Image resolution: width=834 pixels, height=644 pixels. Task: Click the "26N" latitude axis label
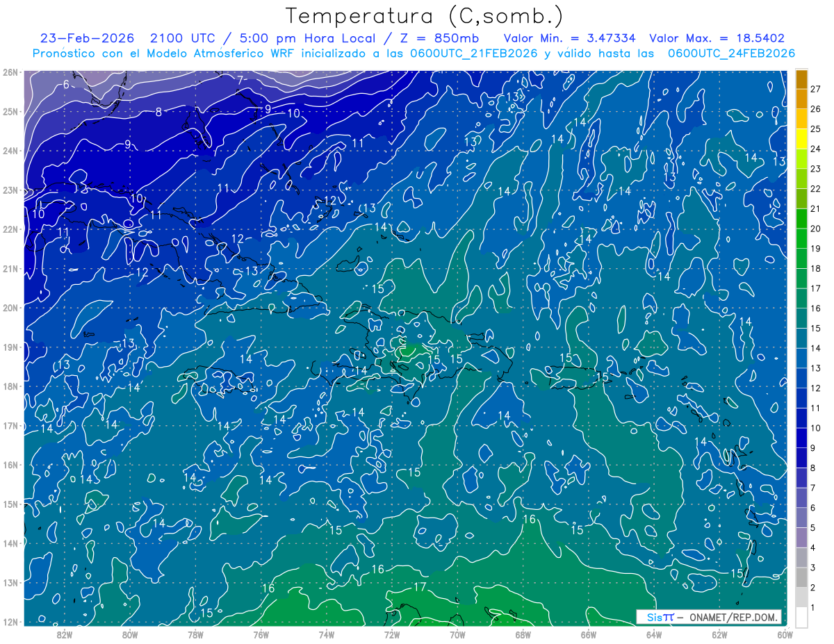10,72
